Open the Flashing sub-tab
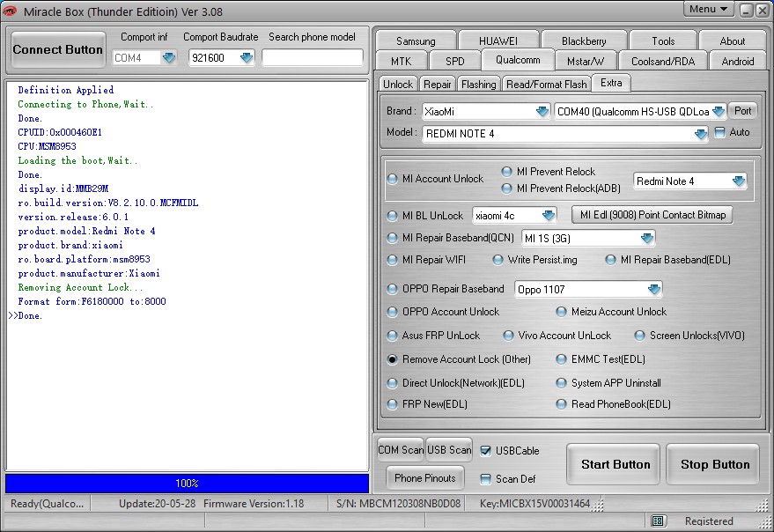Image resolution: width=774 pixels, height=532 pixels. pyautogui.click(x=479, y=85)
